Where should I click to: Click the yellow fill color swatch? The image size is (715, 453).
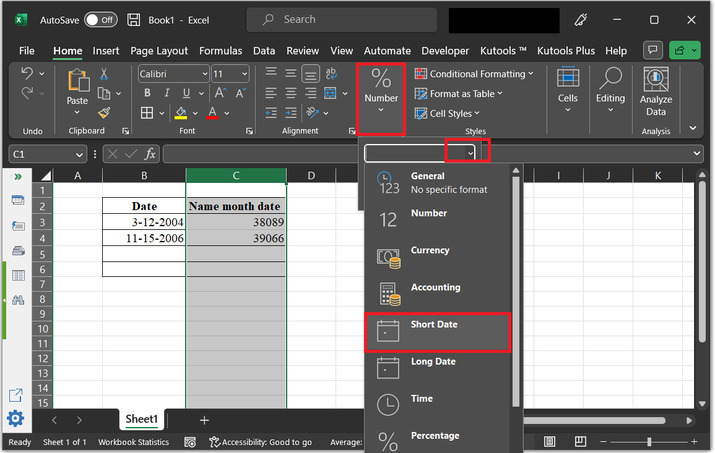point(181,113)
